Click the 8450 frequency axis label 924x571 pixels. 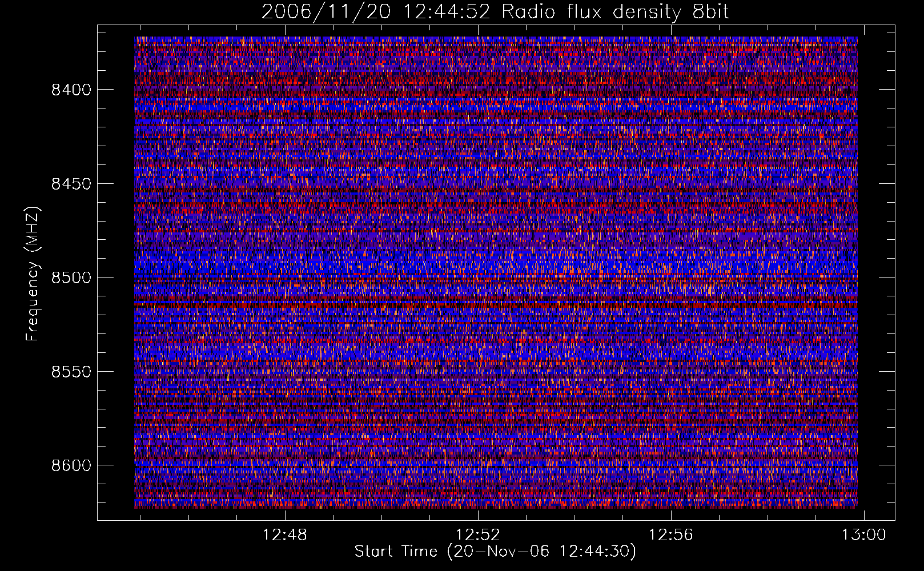(x=71, y=184)
